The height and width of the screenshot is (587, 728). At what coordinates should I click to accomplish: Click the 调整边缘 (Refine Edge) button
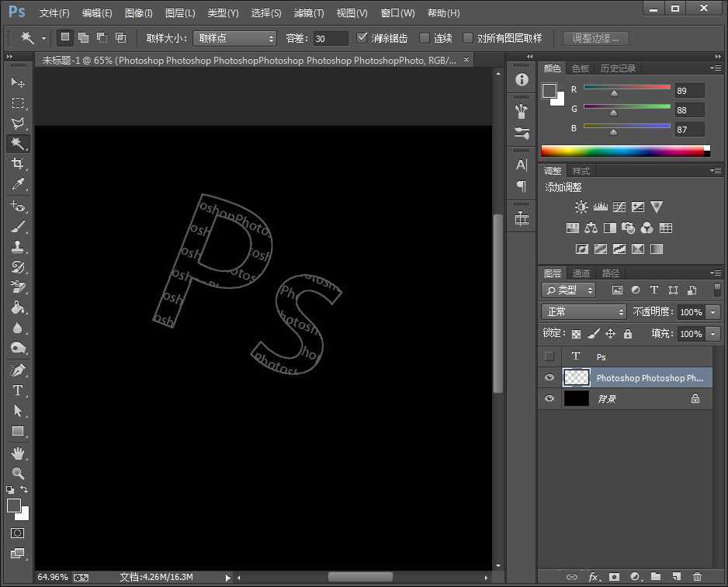pyautogui.click(x=595, y=37)
